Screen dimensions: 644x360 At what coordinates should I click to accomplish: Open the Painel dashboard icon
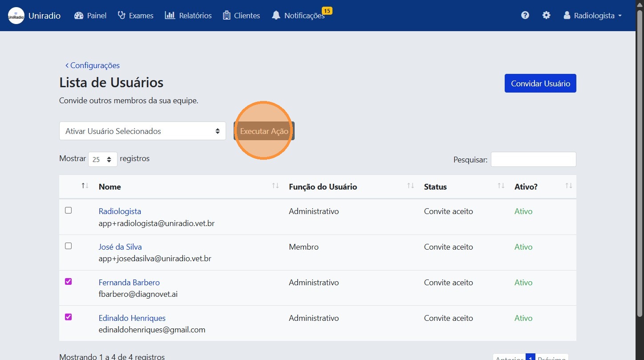pos(78,15)
